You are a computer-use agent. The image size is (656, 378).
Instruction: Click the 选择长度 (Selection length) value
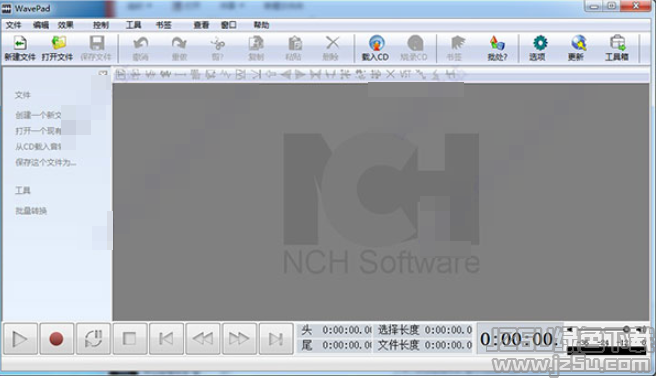pos(448,330)
